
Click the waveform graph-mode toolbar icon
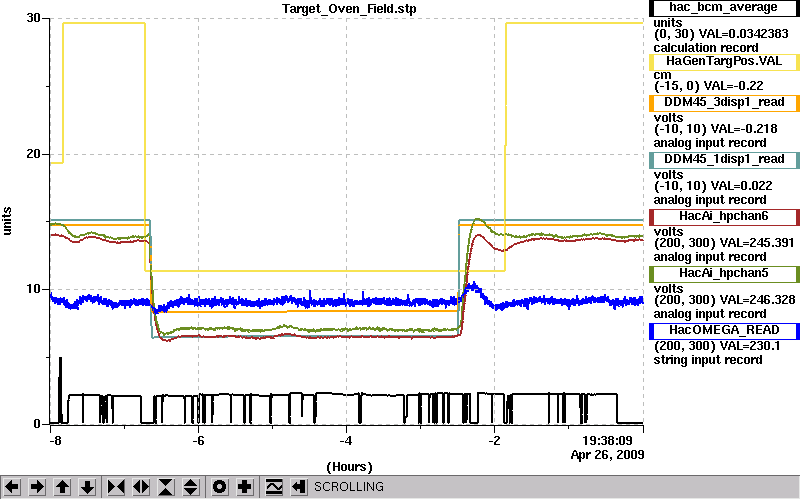coord(274,487)
